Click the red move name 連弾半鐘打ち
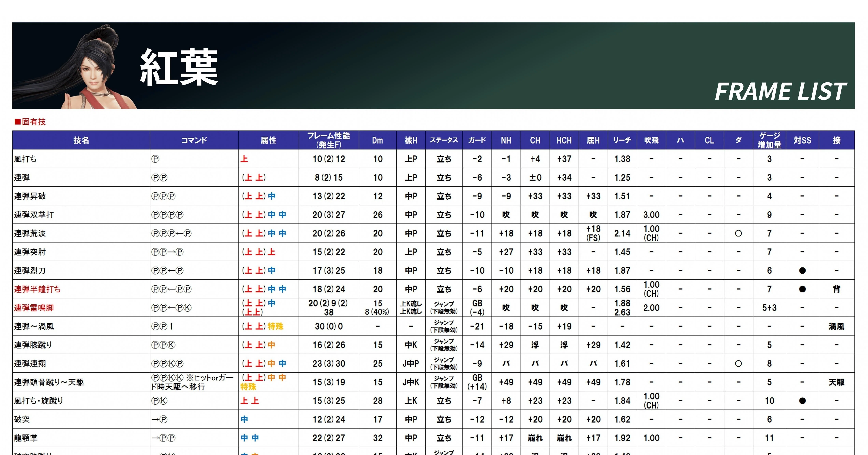This screenshot has height=455, width=868. pos(37,289)
